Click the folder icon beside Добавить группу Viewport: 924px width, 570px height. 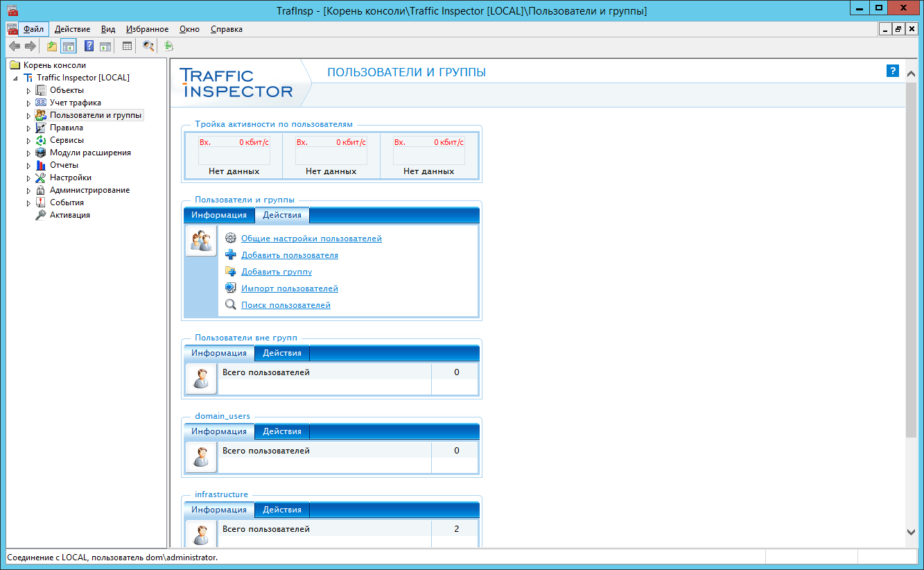[231, 271]
